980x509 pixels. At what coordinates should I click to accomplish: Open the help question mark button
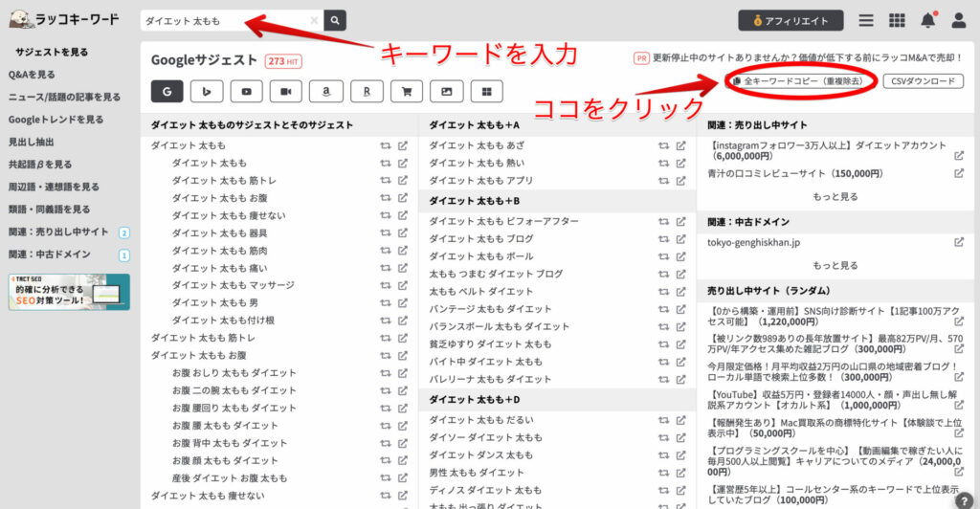(964, 499)
